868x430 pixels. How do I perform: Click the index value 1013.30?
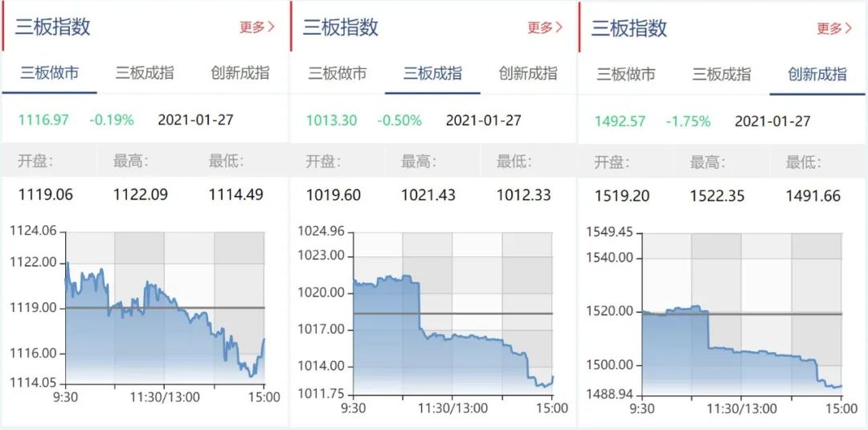click(331, 121)
